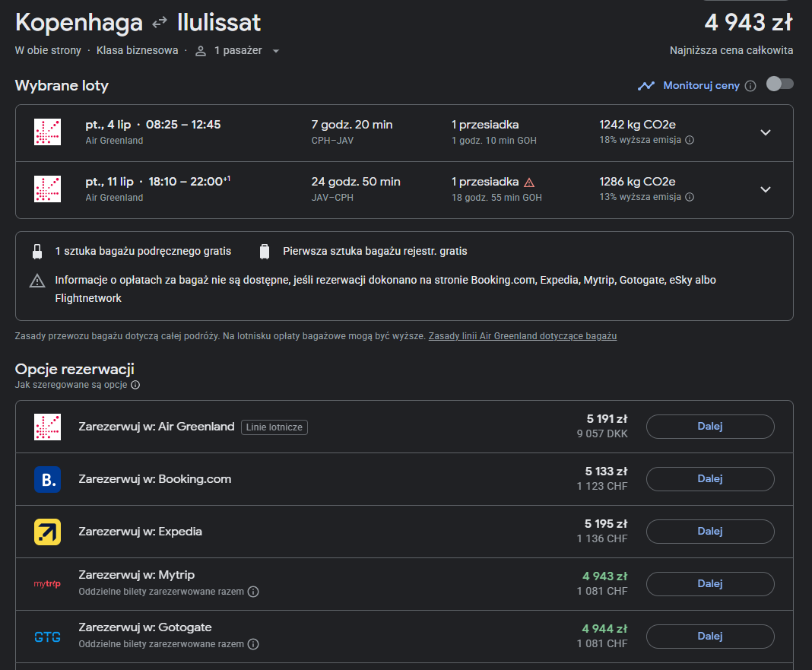Screen dimensions: 812x670
Task: Click info icon beside Jak szeregowane są opcje
Action: (x=135, y=385)
